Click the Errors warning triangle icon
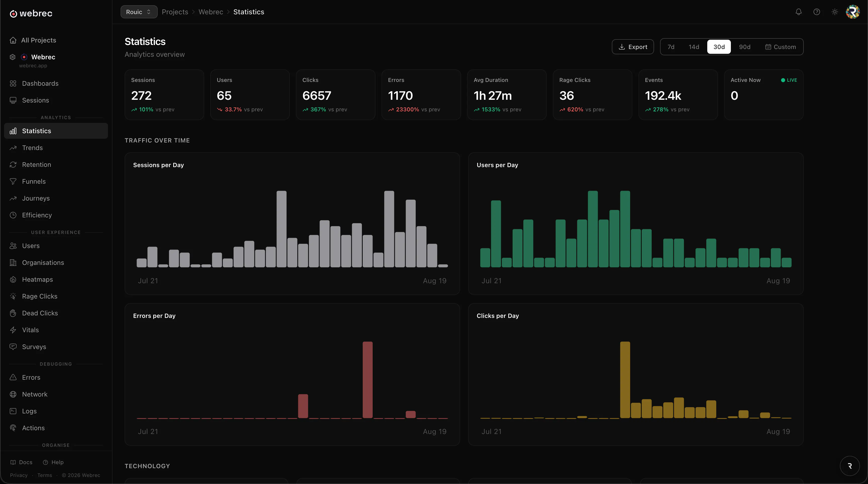The image size is (868, 484). pos(13,378)
